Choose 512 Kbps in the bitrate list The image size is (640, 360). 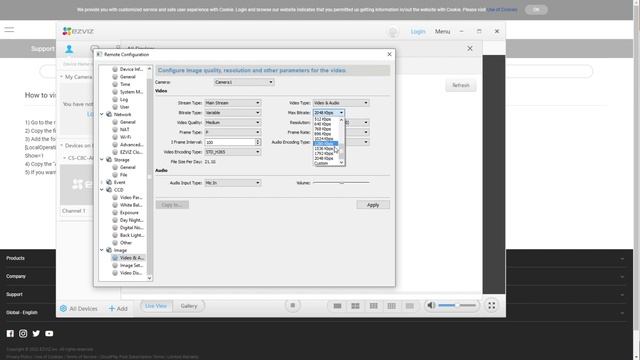click(326, 119)
